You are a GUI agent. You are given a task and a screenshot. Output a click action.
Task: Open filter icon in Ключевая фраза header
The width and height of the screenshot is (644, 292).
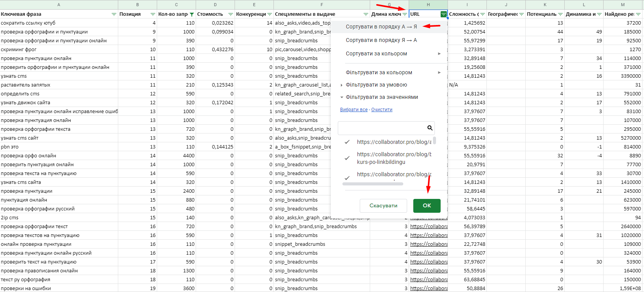[x=114, y=14]
